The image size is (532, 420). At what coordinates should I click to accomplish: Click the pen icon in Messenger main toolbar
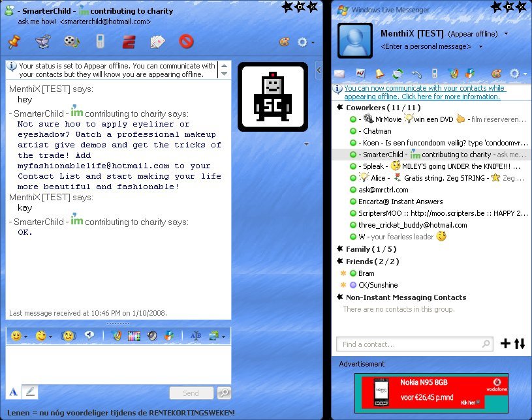pyautogui.click(x=454, y=73)
